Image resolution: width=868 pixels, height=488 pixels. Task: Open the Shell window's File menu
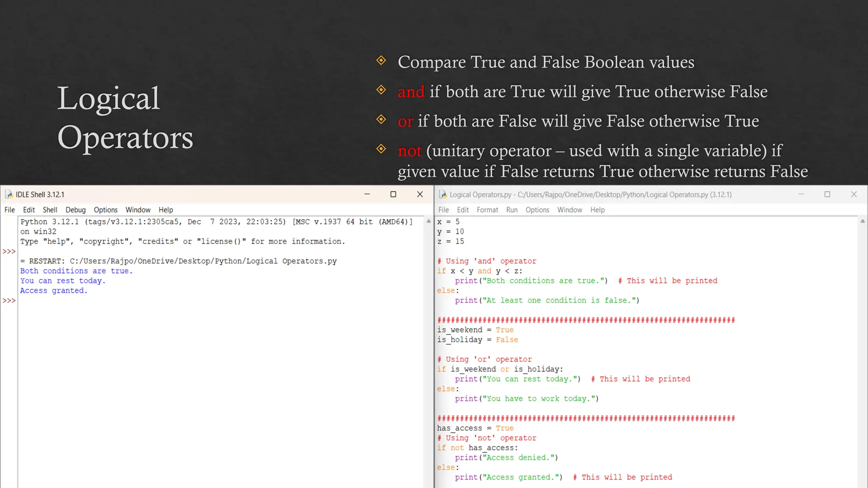[9, 210]
